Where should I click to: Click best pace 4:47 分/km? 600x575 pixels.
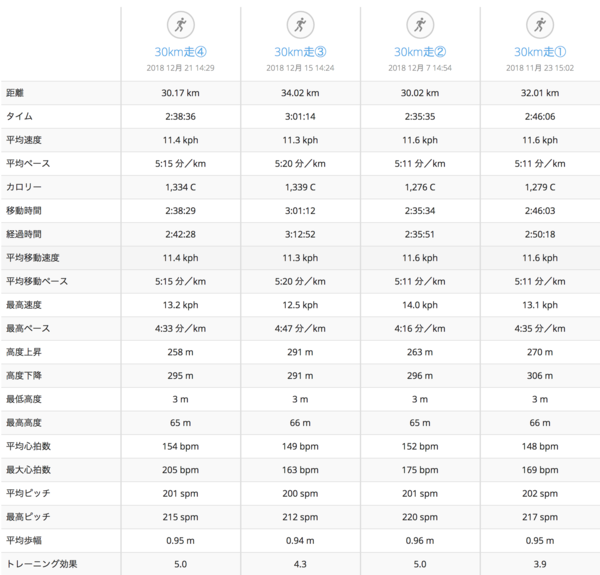pyautogui.click(x=300, y=329)
